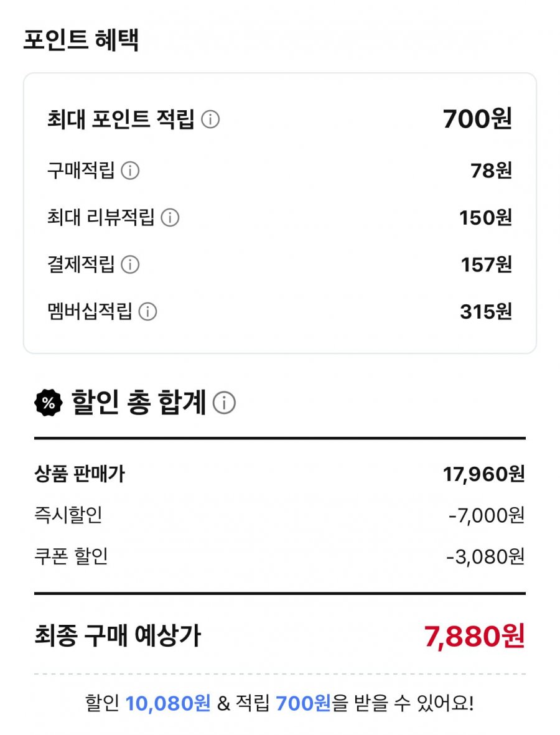The image size is (560, 735).
Task: Click the 즉시할인 row label
Action: [x=68, y=515]
